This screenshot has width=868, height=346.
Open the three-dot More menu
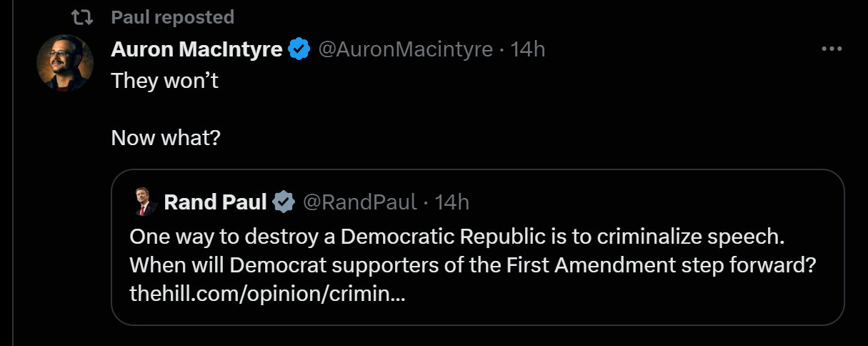[x=832, y=49]
